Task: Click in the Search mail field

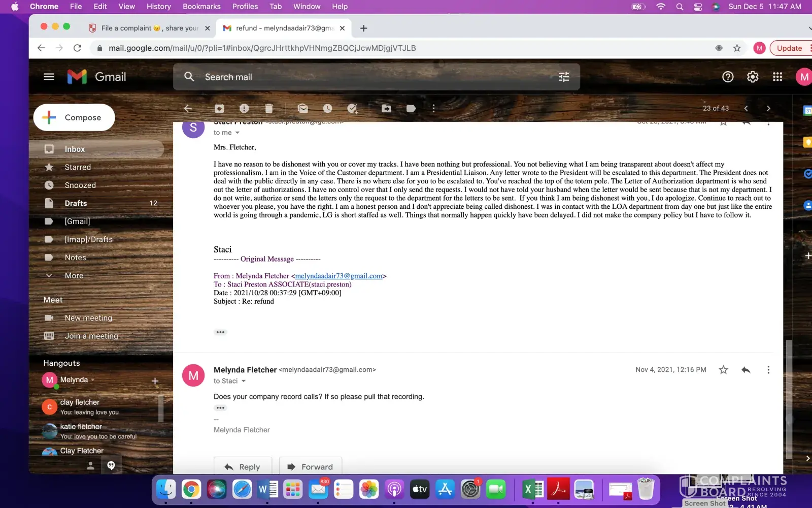Action: (376, 77)
